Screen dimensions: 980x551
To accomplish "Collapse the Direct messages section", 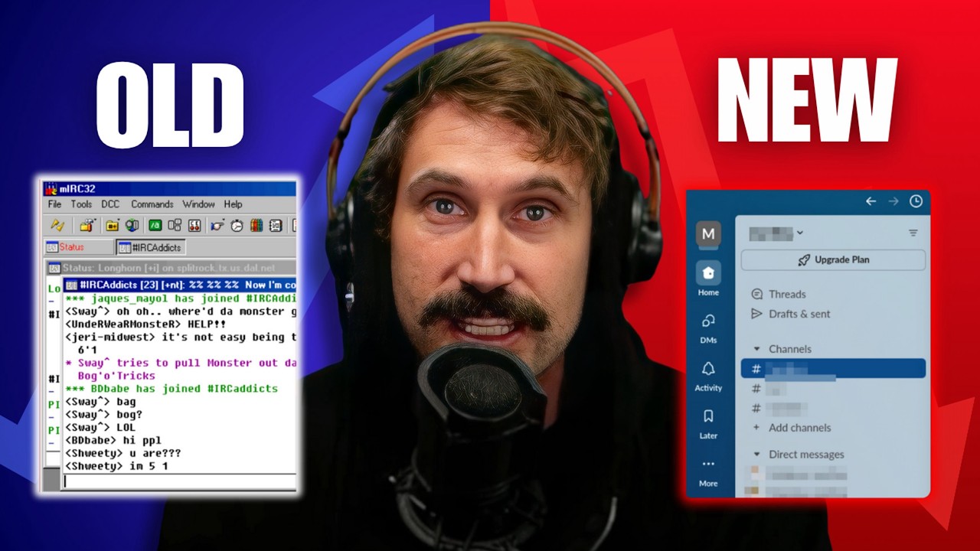I will pos(757,455).
